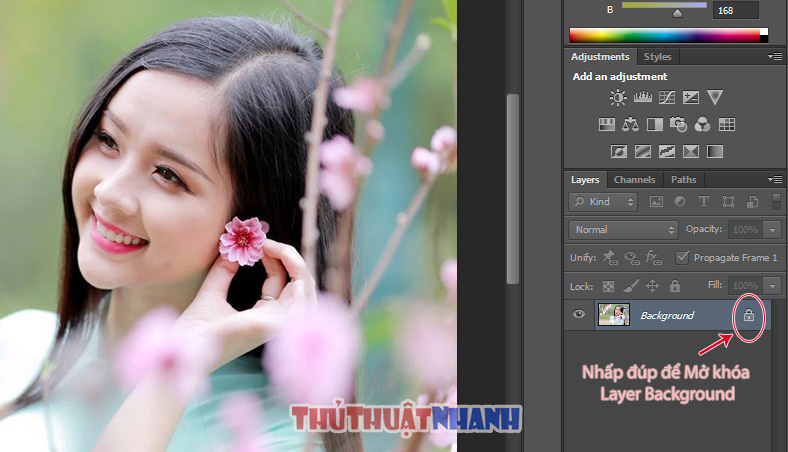Open the Kind filter dropdown
This screenshot has height=452, width=788.
pyautogui.click(x=603, y=202)
